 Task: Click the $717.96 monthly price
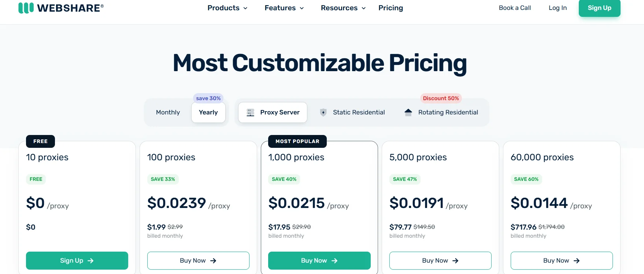(523, 227)
